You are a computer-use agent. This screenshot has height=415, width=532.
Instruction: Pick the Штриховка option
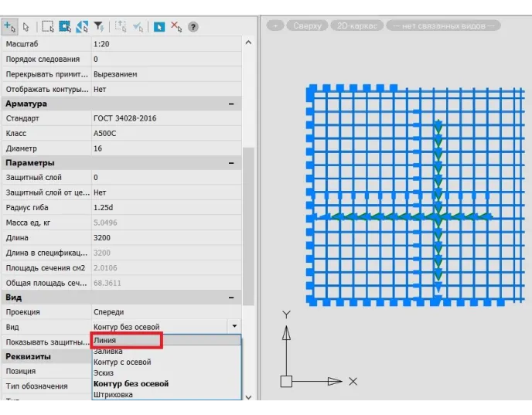coord(113,394)
